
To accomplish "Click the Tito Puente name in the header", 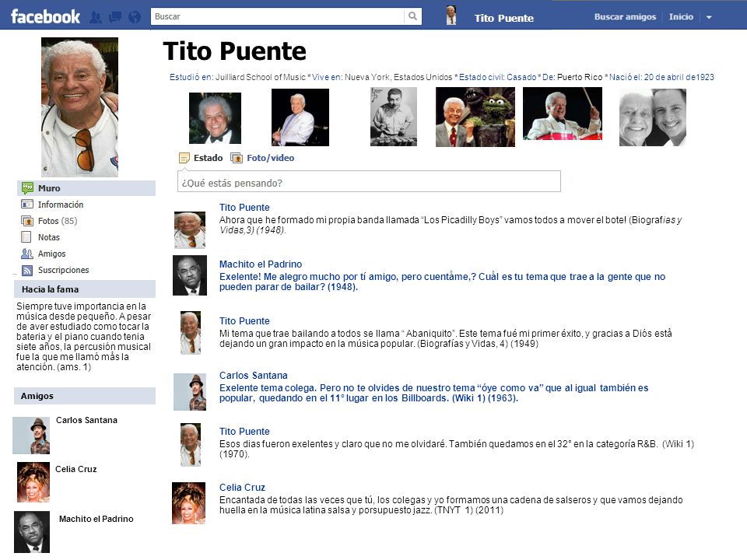I will (x=503, y=18).
